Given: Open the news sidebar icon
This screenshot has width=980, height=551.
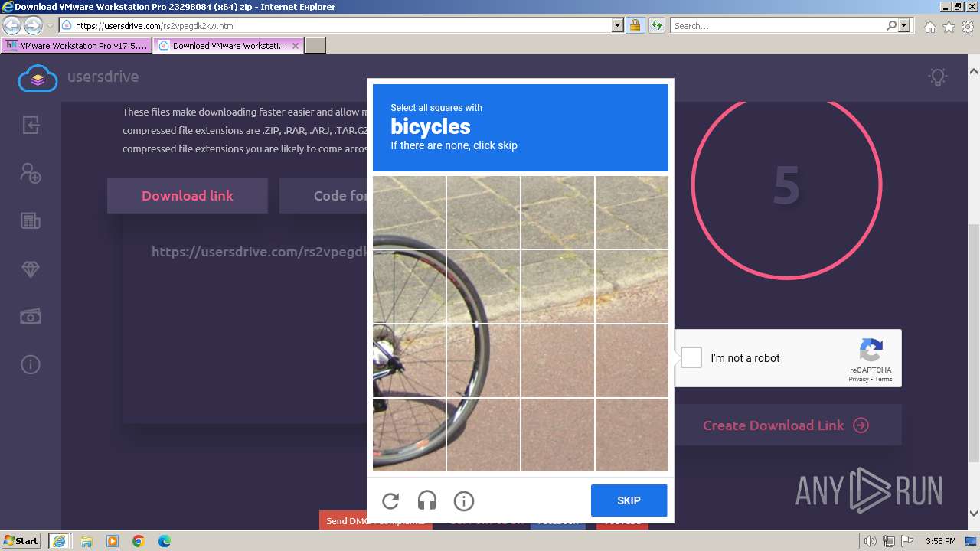Looking at the screenshot, I should (31, 221).
